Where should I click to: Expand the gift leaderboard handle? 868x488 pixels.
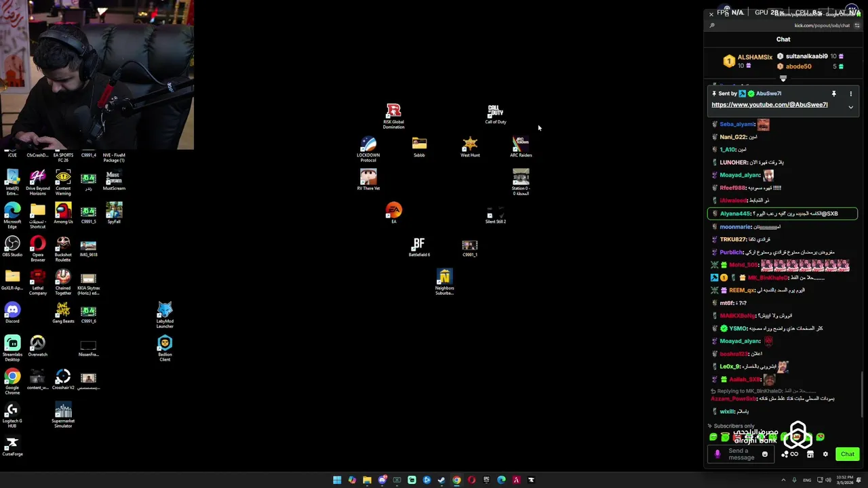point(783,79)
